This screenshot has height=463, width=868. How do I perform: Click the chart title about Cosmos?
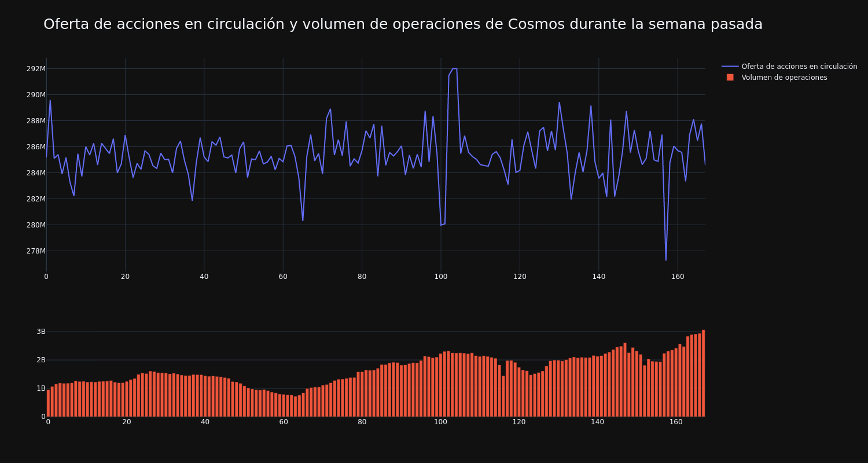(x=403, y=24)
